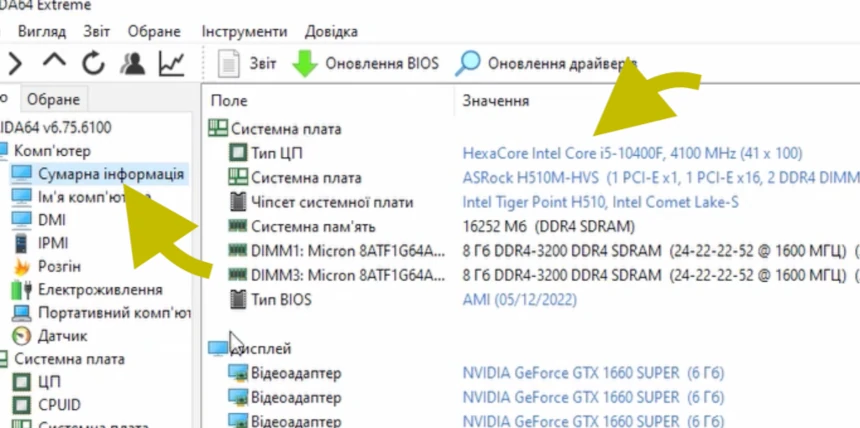Open the Довідка menu

point(331,31)
